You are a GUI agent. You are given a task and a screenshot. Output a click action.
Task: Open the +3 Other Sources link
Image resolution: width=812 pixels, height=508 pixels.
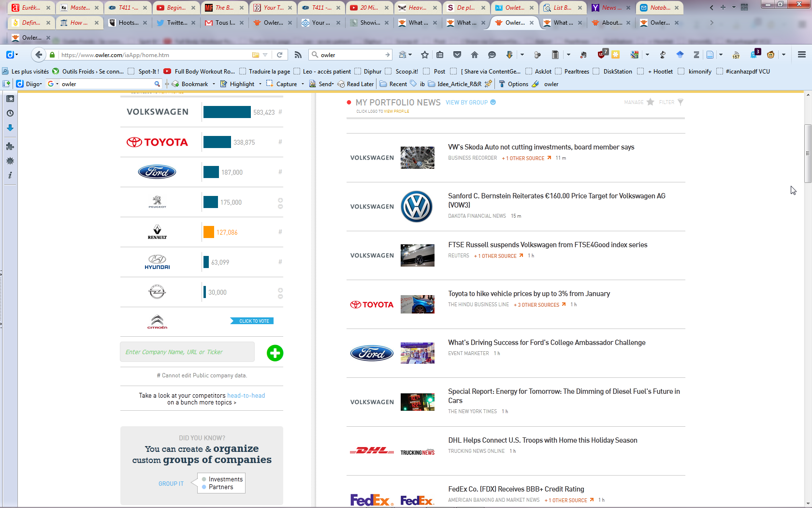[x=539, y=305]
